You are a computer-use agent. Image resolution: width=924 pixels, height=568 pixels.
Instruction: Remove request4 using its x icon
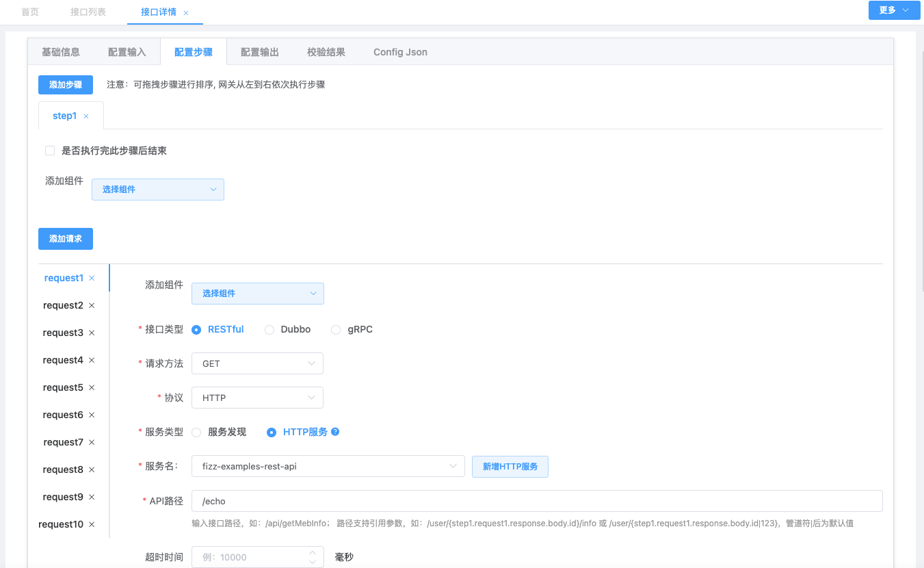[92, 361]
